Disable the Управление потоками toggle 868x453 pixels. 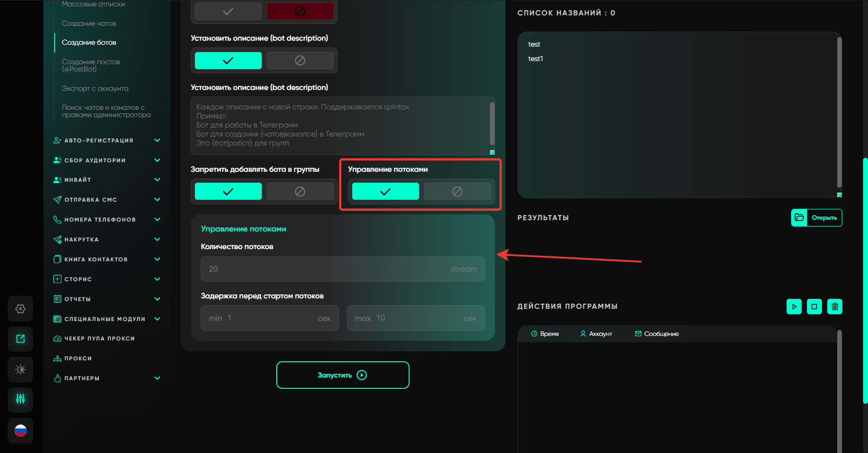[457, 192]
